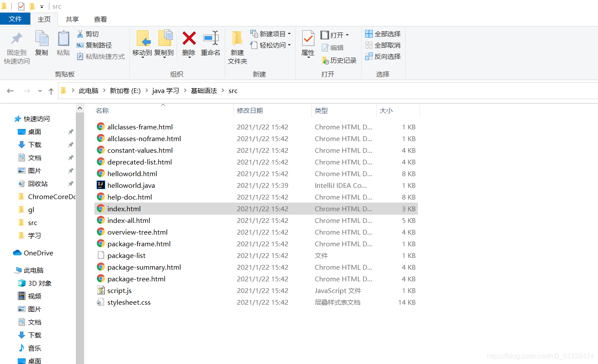The height and width of the screenshot is (364, 598).
Task: Click the Forward navigation arrow
Action: point(27,91)
